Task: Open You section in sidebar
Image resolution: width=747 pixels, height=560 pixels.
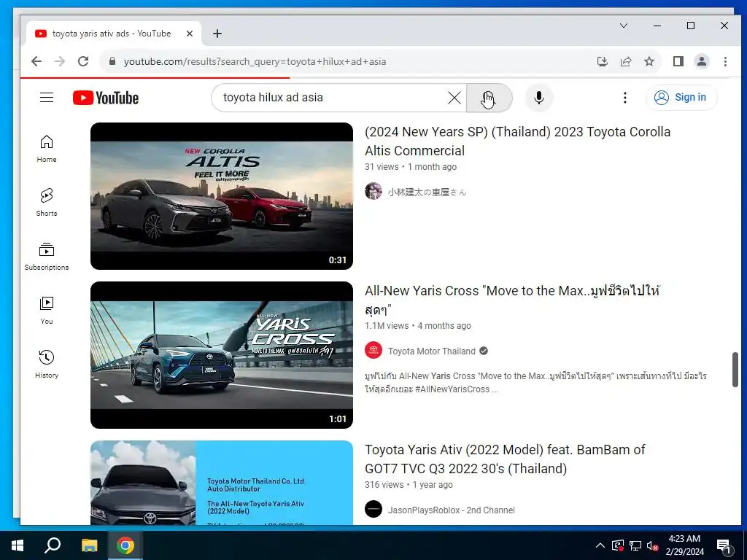Action: [x=47, y=311]
